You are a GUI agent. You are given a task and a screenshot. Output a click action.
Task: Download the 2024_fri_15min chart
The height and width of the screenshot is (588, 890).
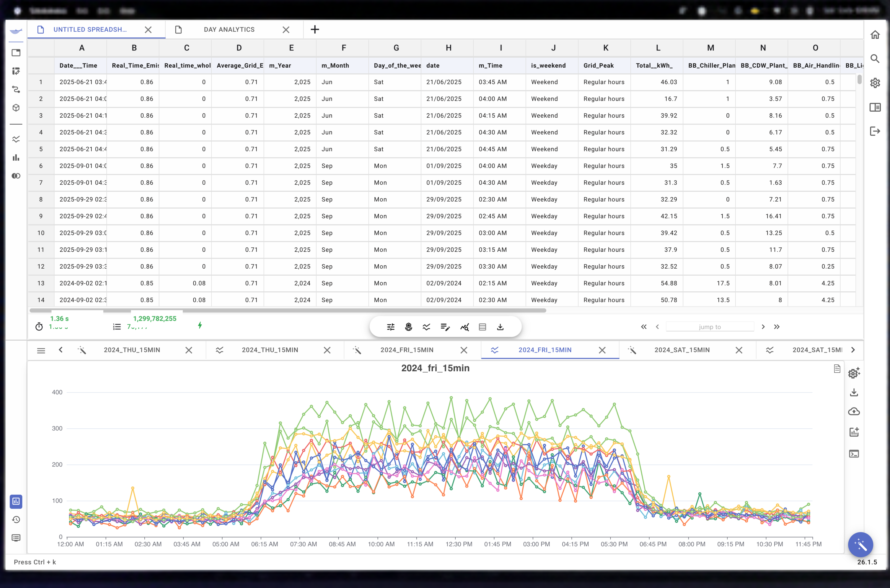click(854, 392)
